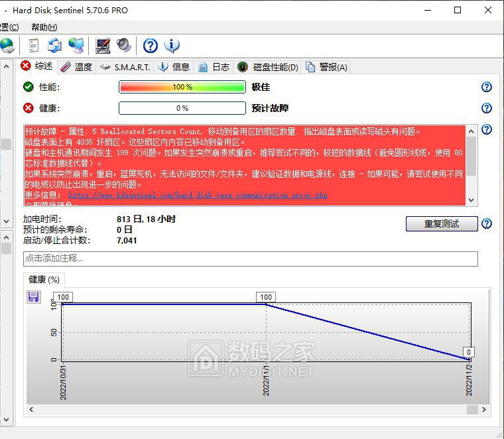Click the network computer globe icon
The height and width of the screenshot is (439, 504).
[76, 46]
